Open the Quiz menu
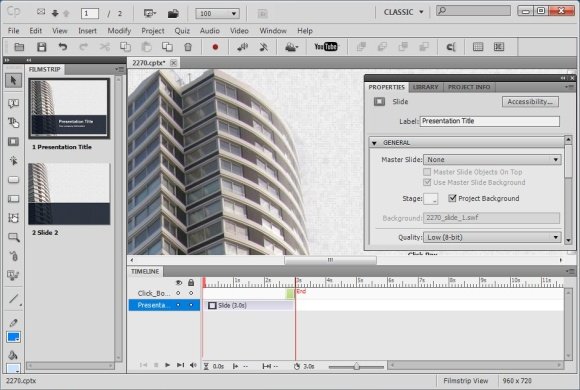 (182, 31)
